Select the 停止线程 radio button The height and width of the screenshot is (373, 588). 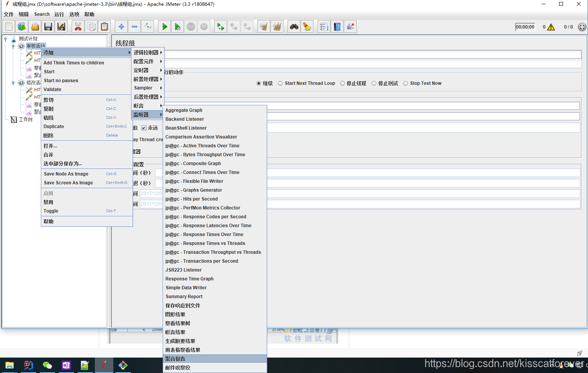click(342, 83)
